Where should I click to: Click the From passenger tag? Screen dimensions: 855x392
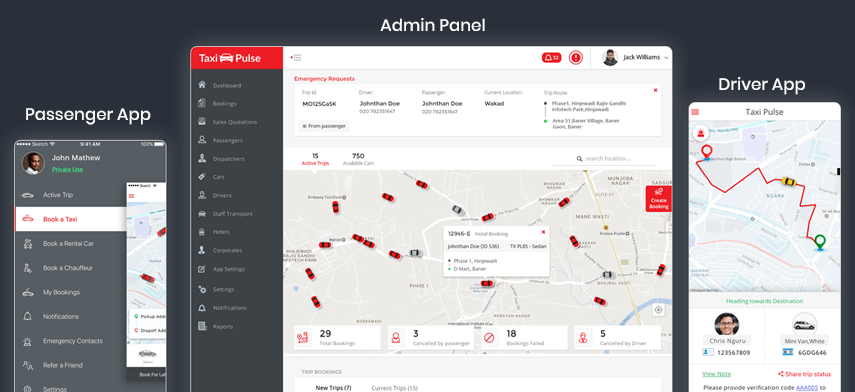324,126
